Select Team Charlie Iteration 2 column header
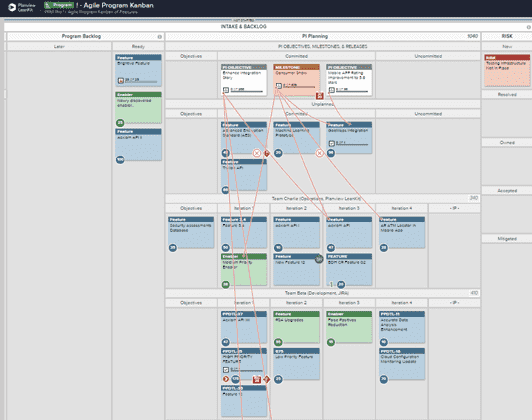 [x=296, y=208]
